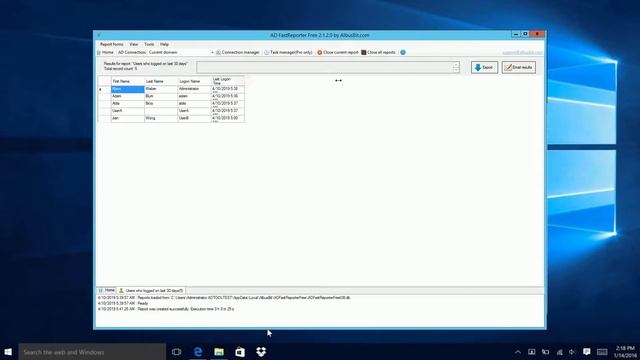The image size is (640, 360).
Task: Select the aldo logon name cell
Action: click(194, 104)
